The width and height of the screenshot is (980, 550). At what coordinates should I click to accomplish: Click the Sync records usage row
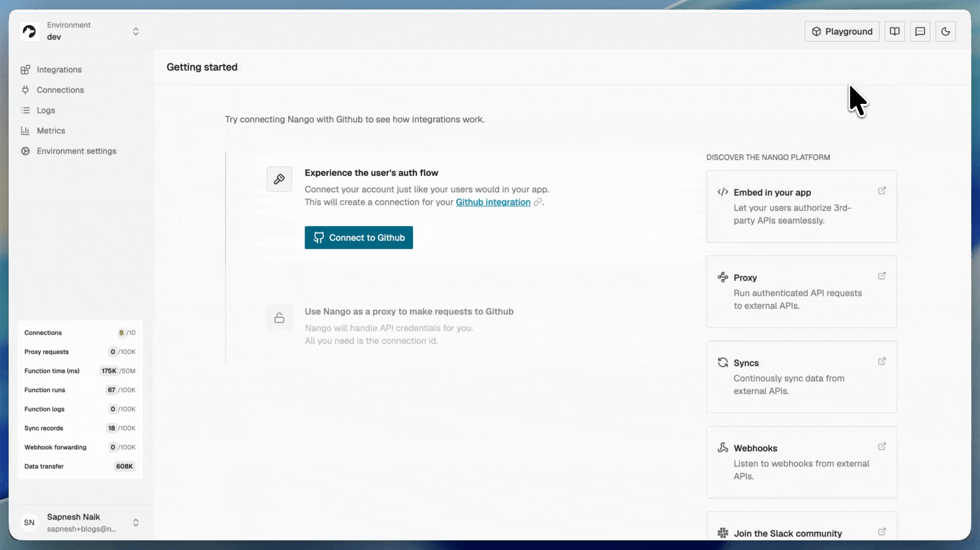pyautogui.click(x=80, y=428)
